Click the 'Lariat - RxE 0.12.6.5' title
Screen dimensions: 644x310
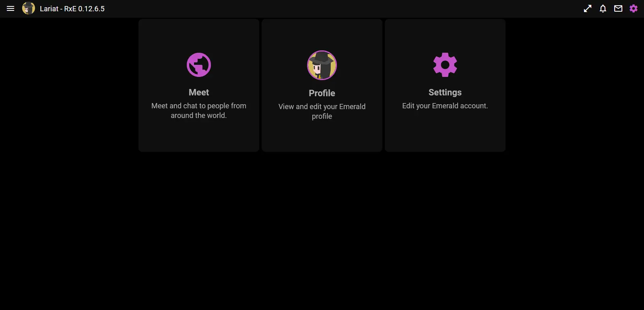(72, 9)
